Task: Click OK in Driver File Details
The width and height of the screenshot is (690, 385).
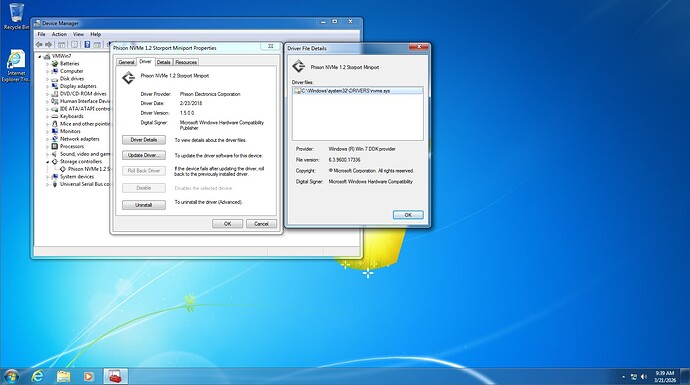Action: pos(408,215)
